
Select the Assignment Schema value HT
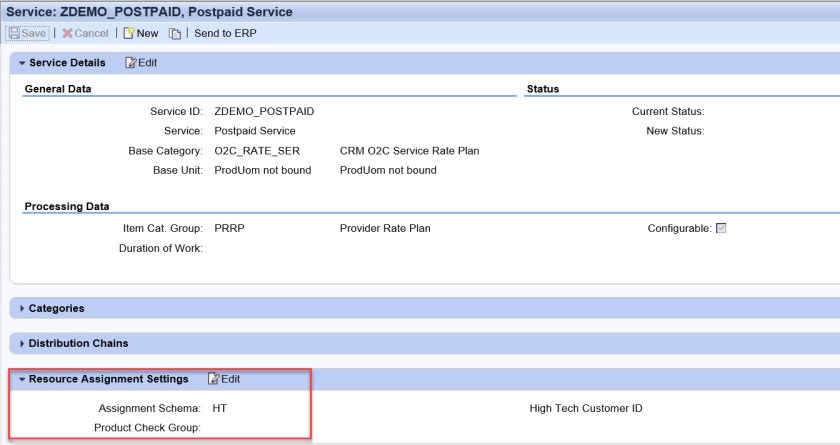click(x=220, y=408)
